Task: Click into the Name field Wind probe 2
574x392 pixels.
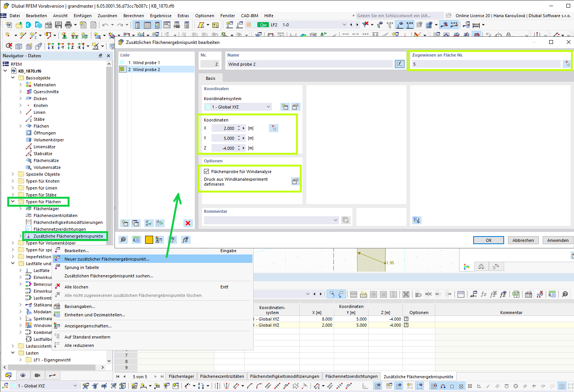Action: click(x=309, y=64)
